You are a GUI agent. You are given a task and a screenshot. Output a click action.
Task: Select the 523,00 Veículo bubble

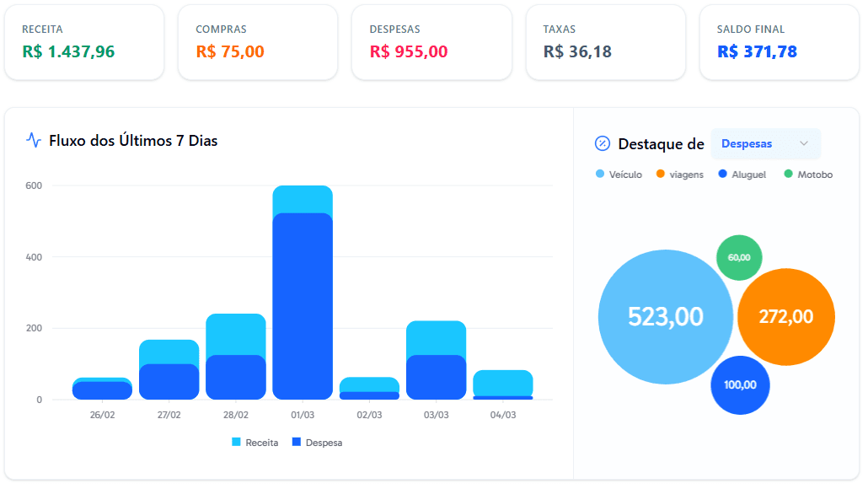(x=665, y=317)
